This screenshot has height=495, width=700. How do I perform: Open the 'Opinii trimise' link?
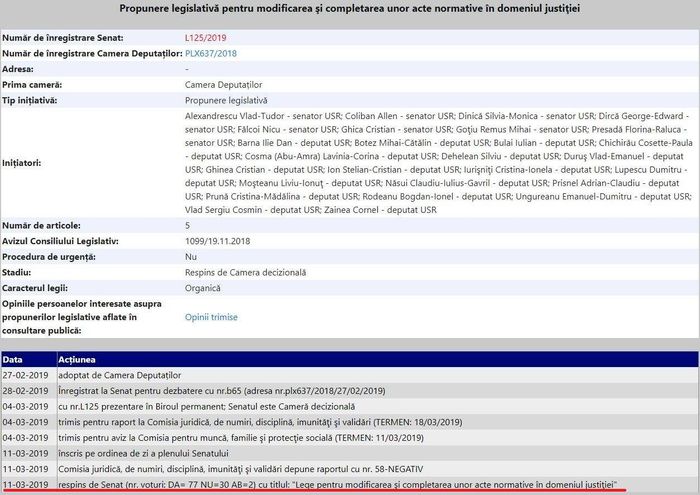(211, 317)
